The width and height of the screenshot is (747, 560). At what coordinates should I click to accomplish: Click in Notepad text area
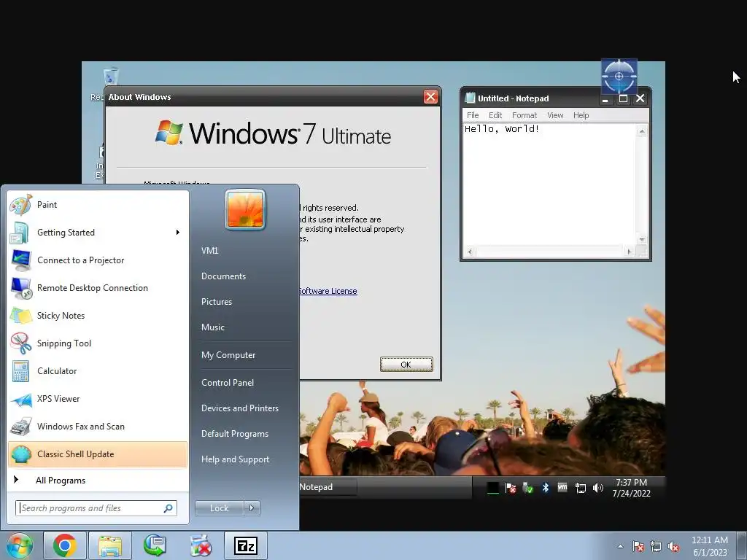[x=549, y=184]
